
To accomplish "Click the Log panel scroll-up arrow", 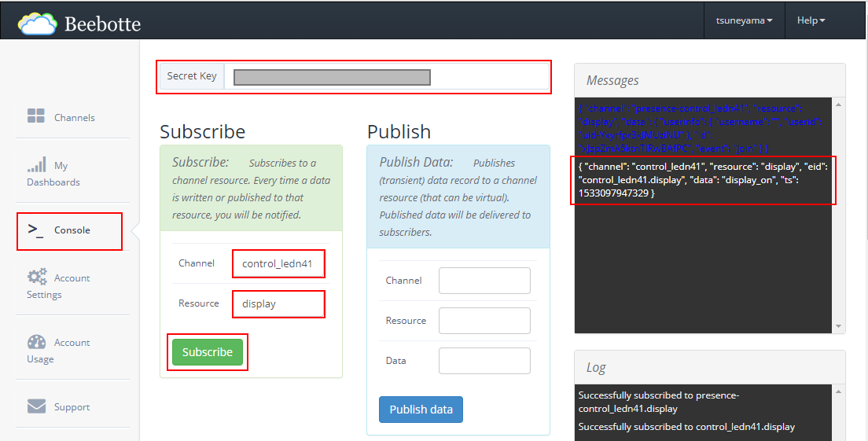I will coord(838,391).
